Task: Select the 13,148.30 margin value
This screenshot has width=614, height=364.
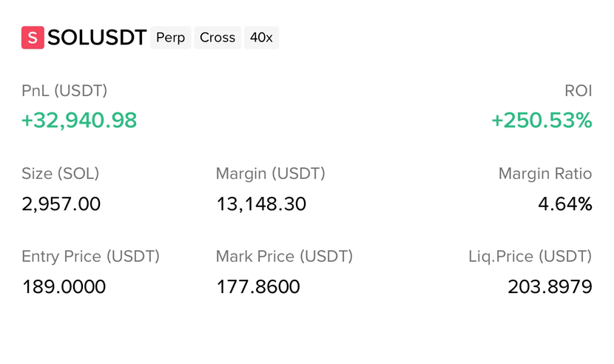Action: click(261, 203)
